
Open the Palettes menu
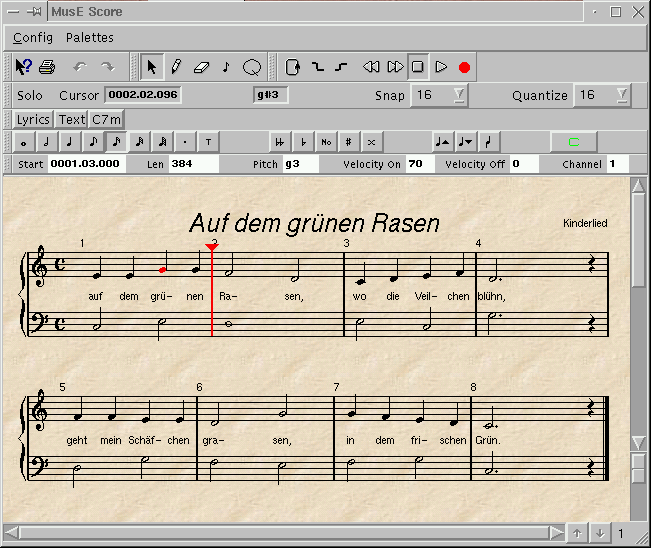point(90,38)
